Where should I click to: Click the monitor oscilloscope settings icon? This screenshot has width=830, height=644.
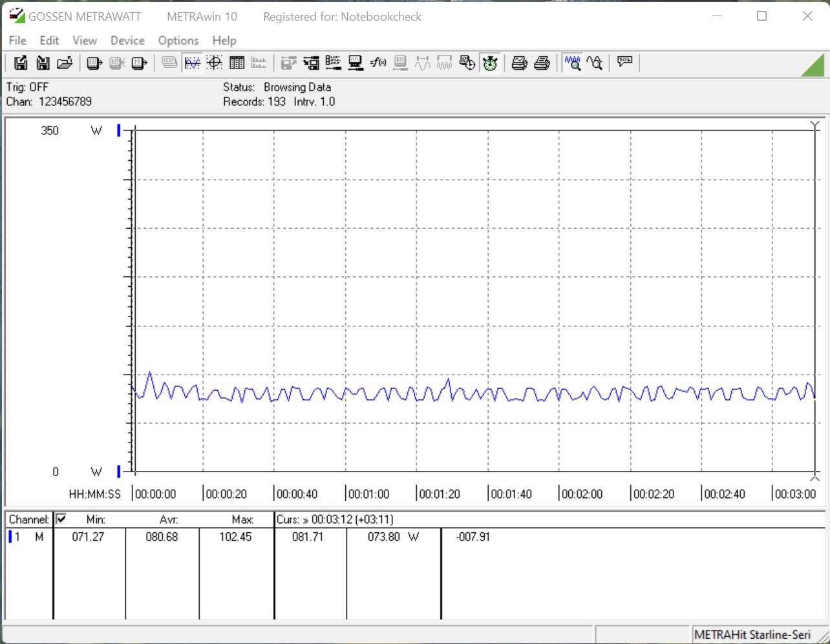click(356, 63)
